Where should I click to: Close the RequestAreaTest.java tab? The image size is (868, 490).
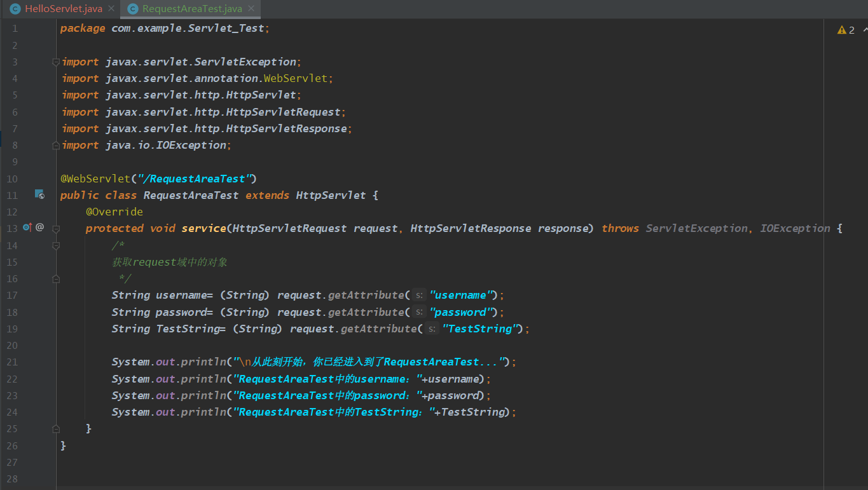pyautogui.click(x=251, y=9)
